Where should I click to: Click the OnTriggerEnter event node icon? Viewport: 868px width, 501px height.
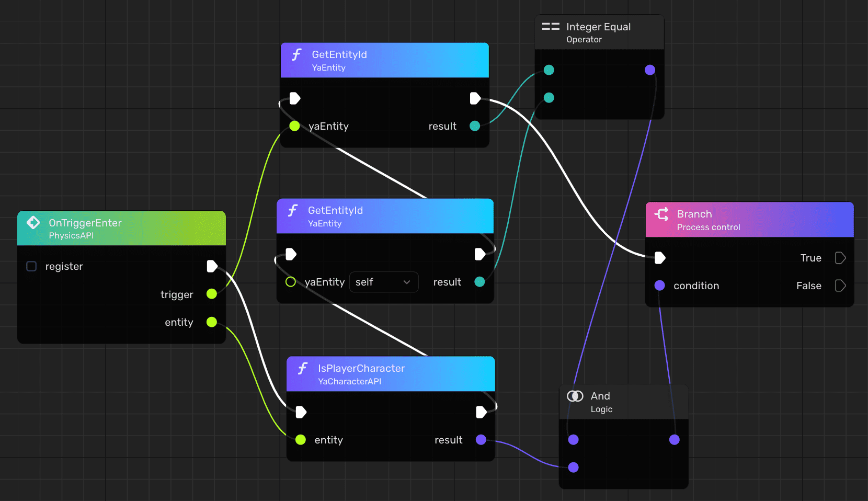point(33,223)
